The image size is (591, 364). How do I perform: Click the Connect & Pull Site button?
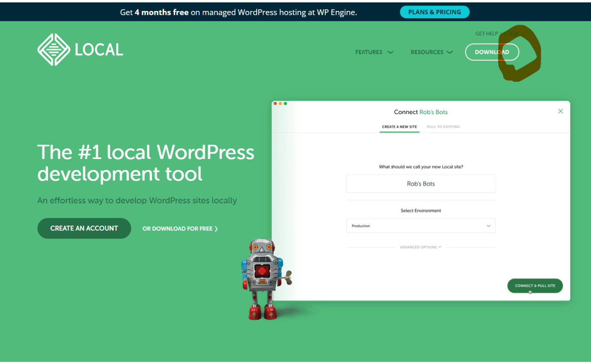[x=535, y=286]
